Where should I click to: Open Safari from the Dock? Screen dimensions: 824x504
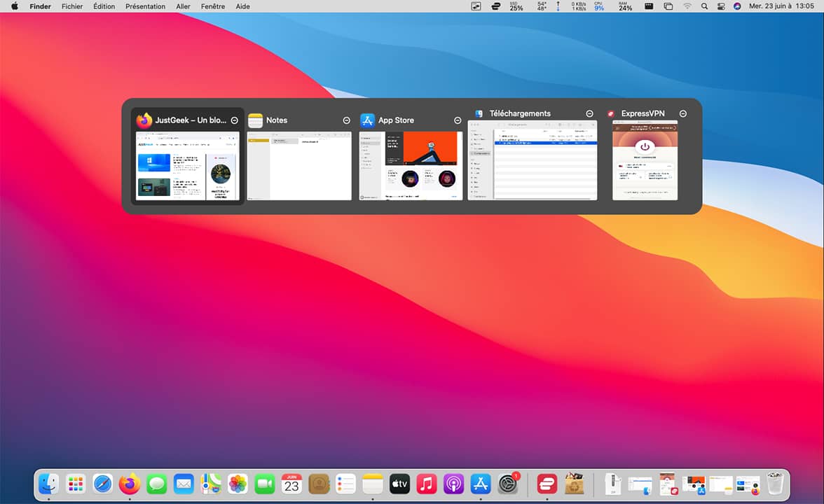click(102, 484)
